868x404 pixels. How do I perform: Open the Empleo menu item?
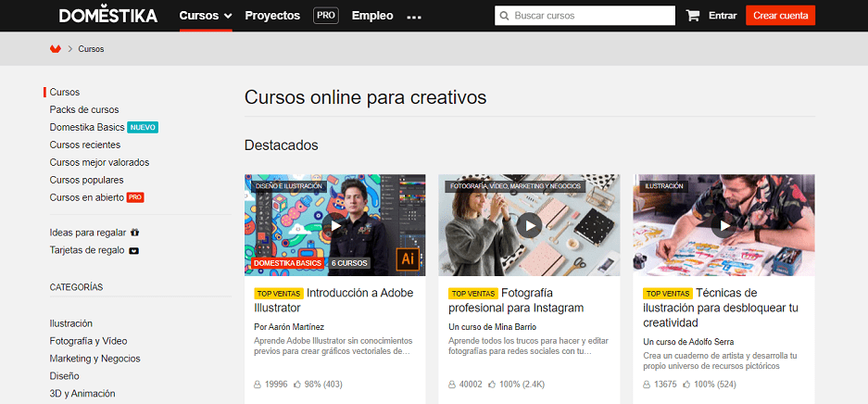click(x=372, y=16)
